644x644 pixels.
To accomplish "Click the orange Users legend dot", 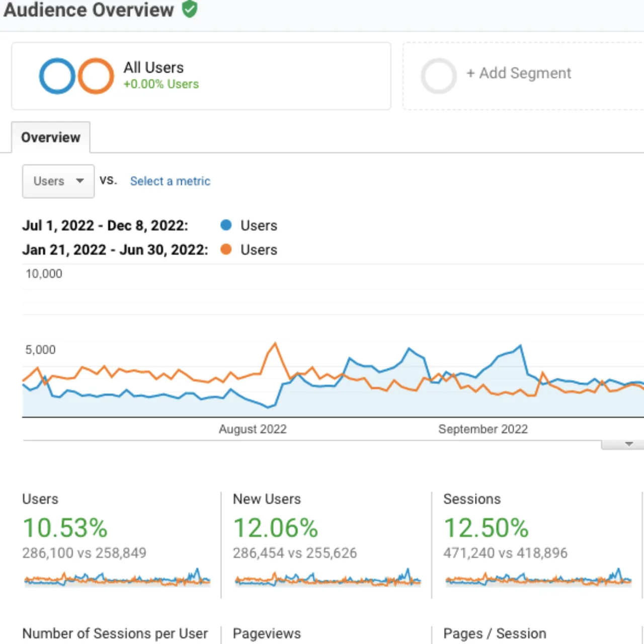I will click(x=226, y=249).
